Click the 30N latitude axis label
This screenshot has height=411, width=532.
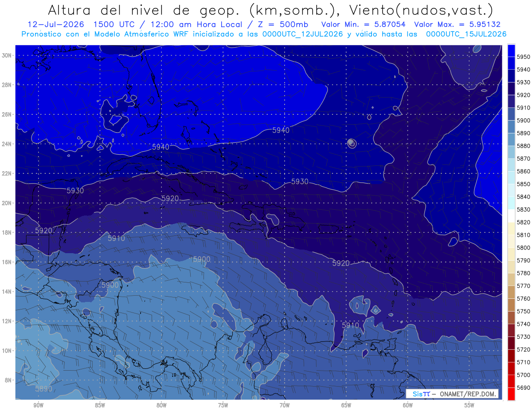pos(7,55)
